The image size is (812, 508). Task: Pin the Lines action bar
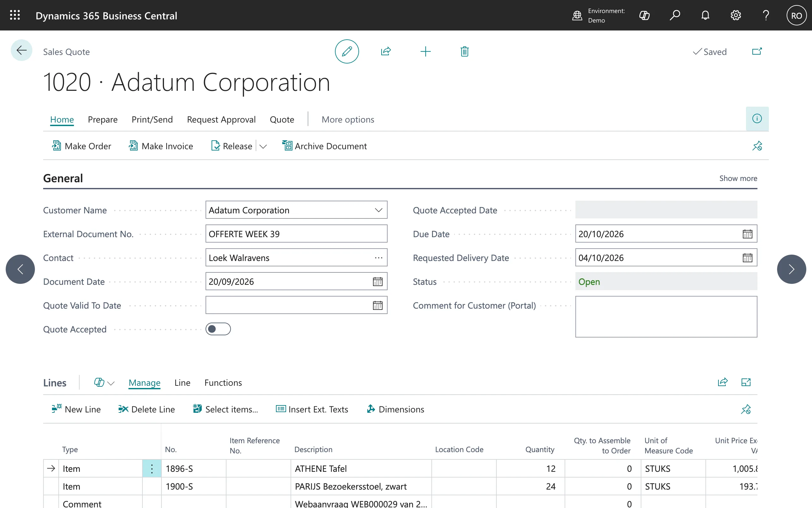[x=746, y=409]
